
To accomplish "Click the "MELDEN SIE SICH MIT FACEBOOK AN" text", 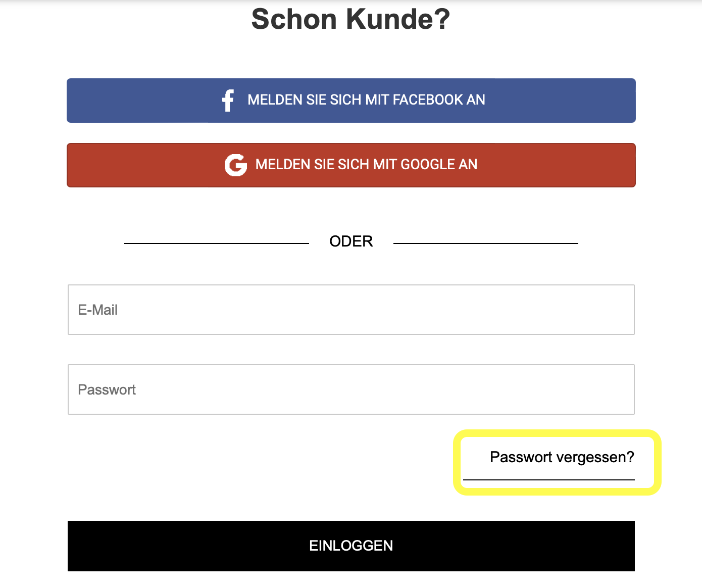I will click(x=366, y=100).
